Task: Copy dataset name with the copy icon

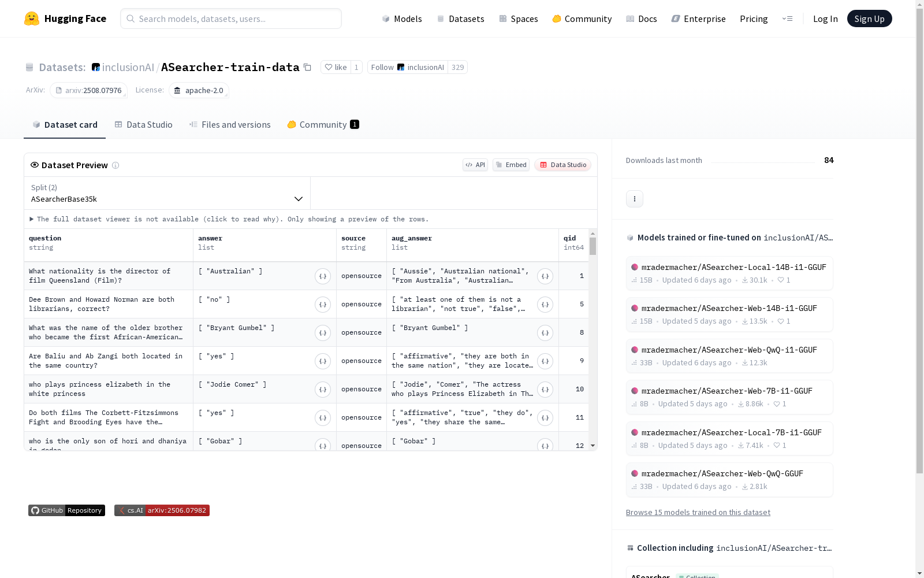Action: point(307,68)
